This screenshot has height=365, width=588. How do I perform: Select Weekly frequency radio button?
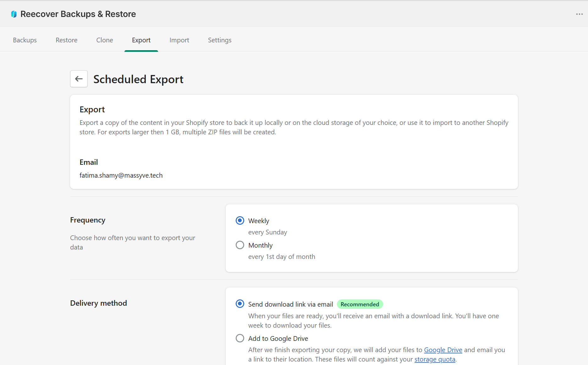(240, 221)
